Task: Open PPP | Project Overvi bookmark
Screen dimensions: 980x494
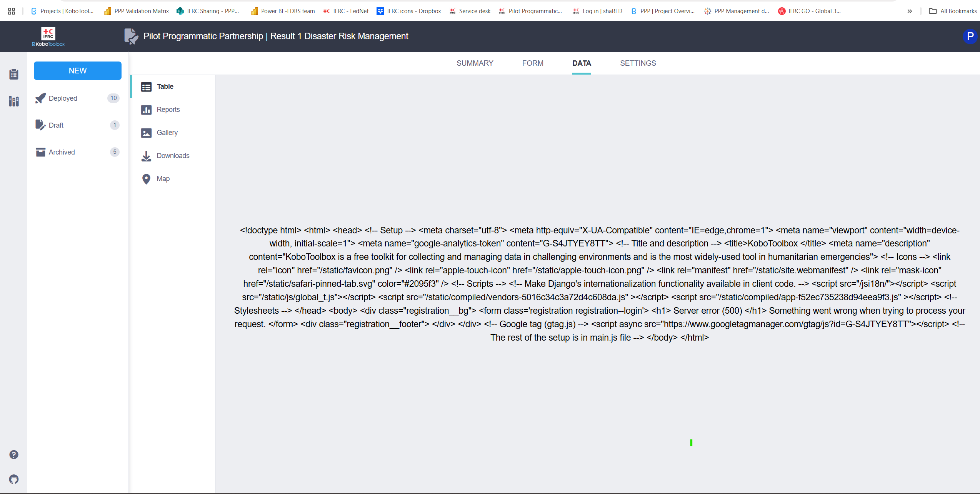Action: pyautogui.click(x=663, y=11)
